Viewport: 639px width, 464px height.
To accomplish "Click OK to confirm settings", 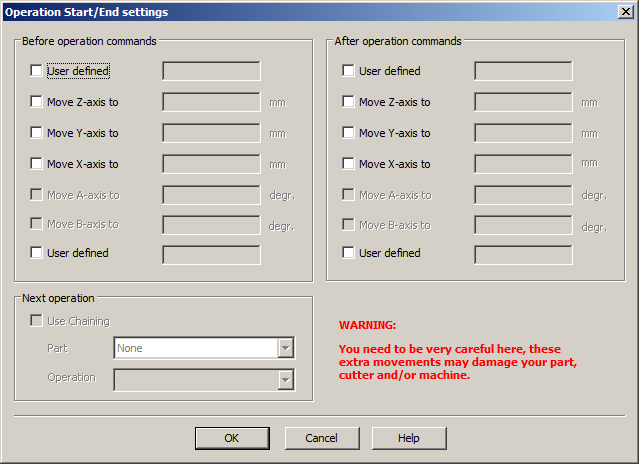I will tap(232, 438).
